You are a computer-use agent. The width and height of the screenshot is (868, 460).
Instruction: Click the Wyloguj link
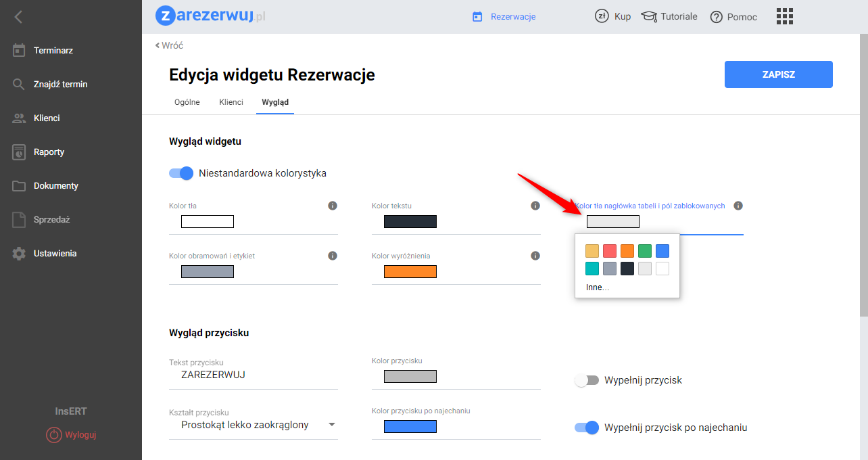point(81,434)
